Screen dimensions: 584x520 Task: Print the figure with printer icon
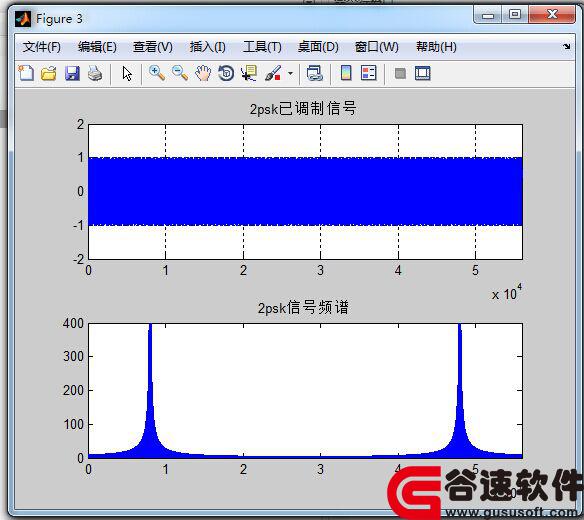pyautogui.click(x=95, y=73)
